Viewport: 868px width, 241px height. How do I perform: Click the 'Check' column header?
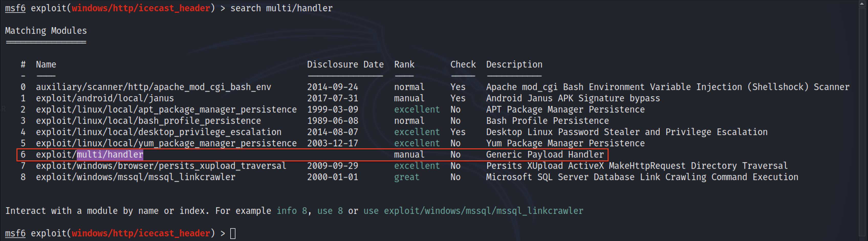point(463,64)
